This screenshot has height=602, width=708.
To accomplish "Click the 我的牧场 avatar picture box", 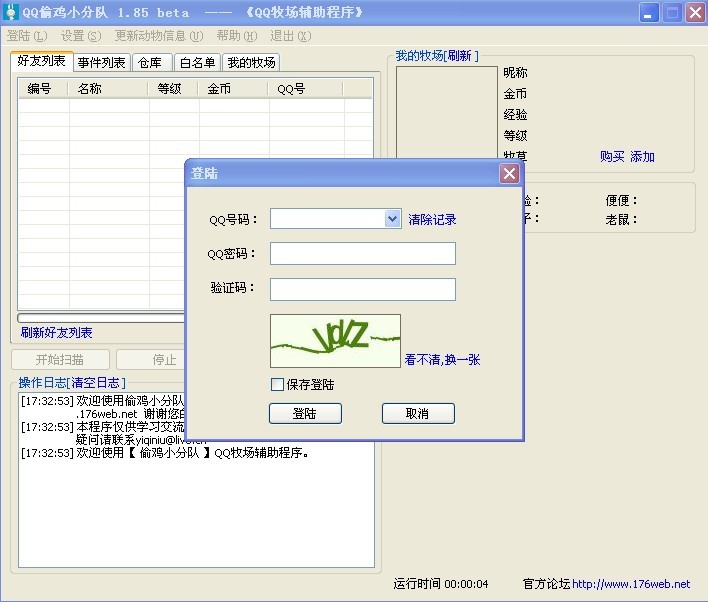I will coord(447,112).
